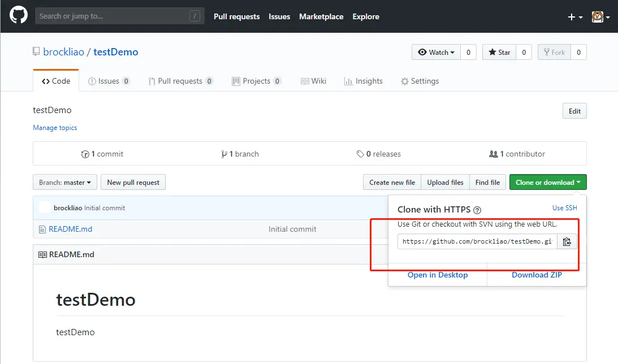Open the Fork count of 0
The image size is (618, 364).
578,52
